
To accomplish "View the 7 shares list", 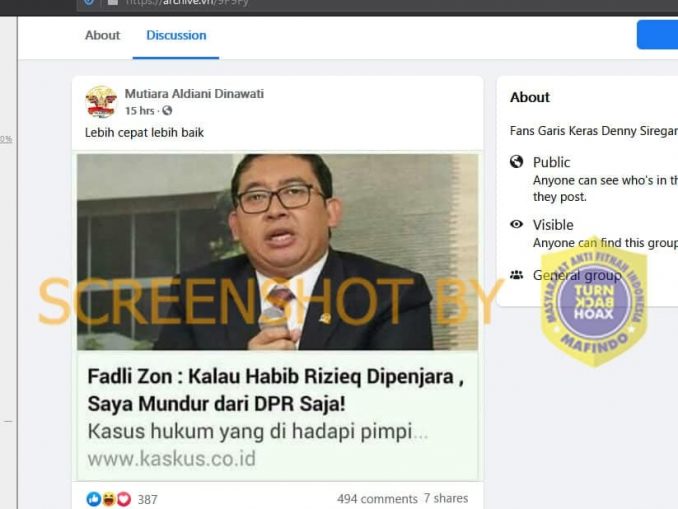I will coord(446,499).
